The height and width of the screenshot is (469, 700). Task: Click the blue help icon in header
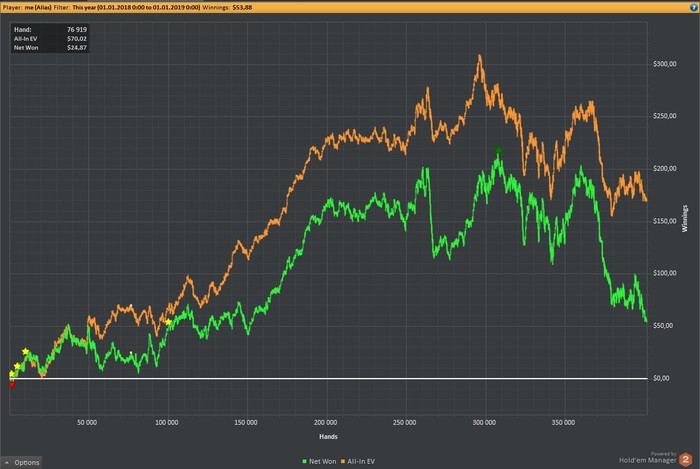tap(694, 7)
